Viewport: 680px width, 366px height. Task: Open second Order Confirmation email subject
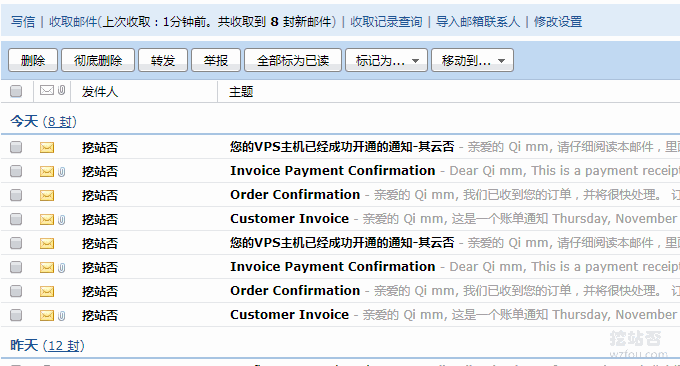point(295,291)
